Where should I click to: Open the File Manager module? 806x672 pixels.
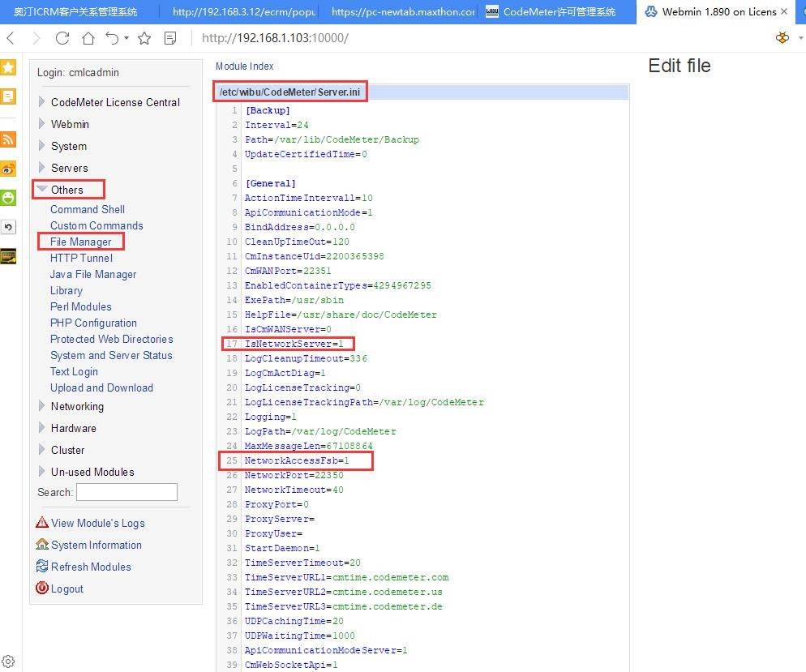point(81,242)
